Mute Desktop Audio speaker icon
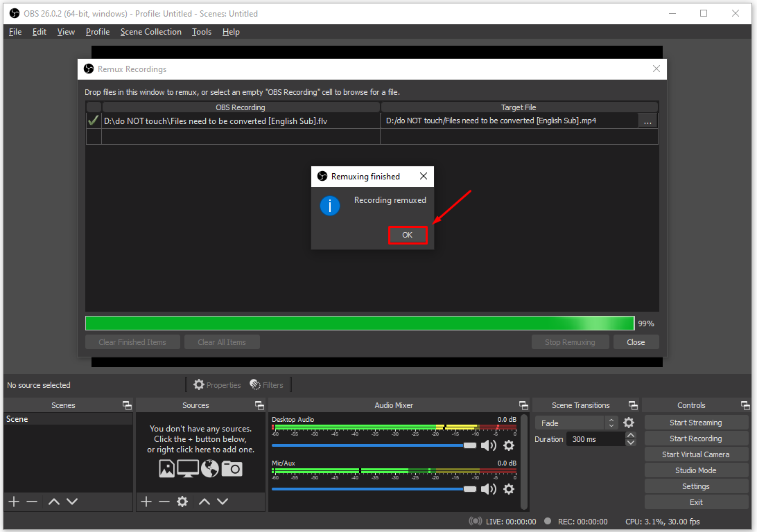 point(489,445)
